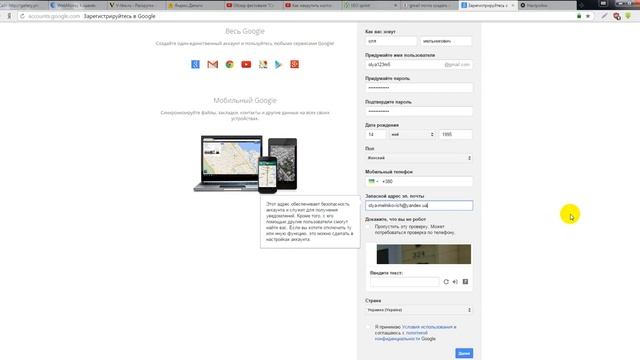
Task: Click the green lock icon in address bar
Action: point(579,16)
